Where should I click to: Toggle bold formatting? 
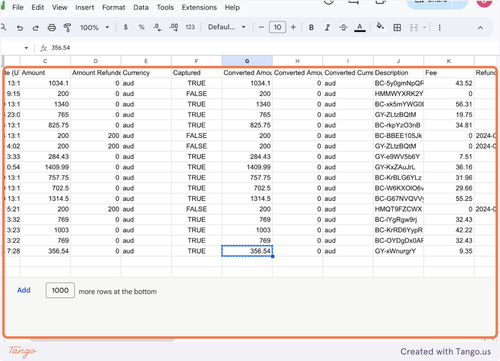tap(311, 28)
